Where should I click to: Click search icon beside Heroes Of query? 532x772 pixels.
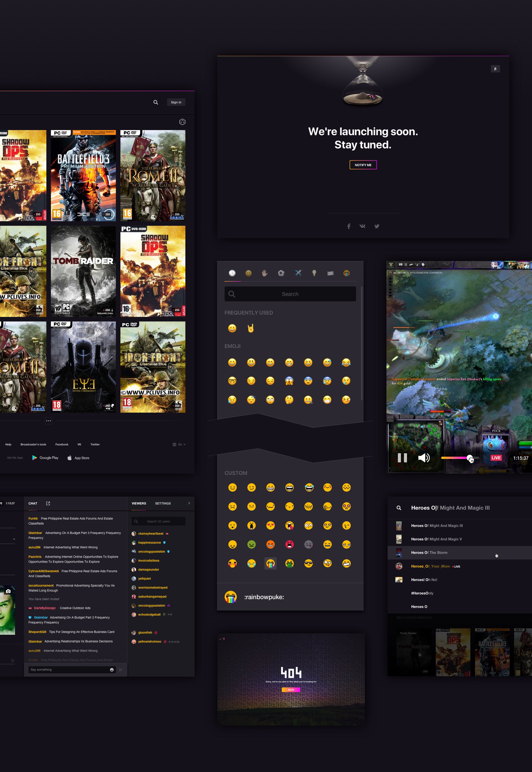pyautogui.click(x=399, y=508)
